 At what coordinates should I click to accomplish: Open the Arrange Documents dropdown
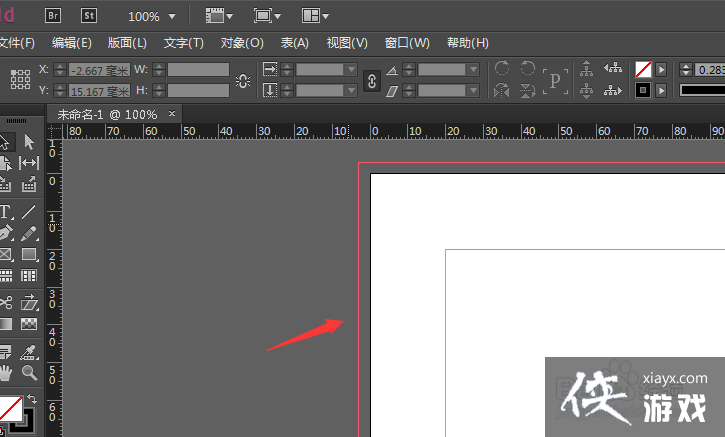click(315, 16)
